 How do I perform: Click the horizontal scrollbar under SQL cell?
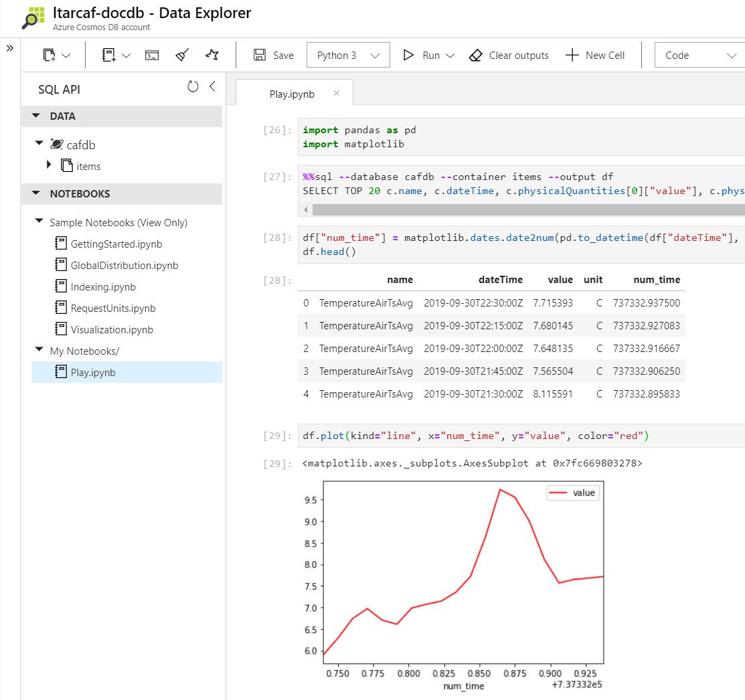tap(528, 209)
